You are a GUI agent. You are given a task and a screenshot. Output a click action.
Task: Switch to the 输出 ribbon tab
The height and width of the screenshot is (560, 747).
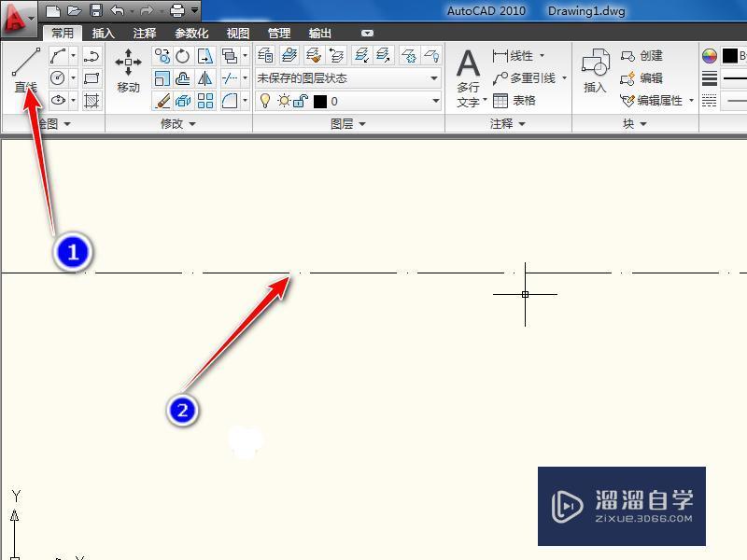pos(319,34)
